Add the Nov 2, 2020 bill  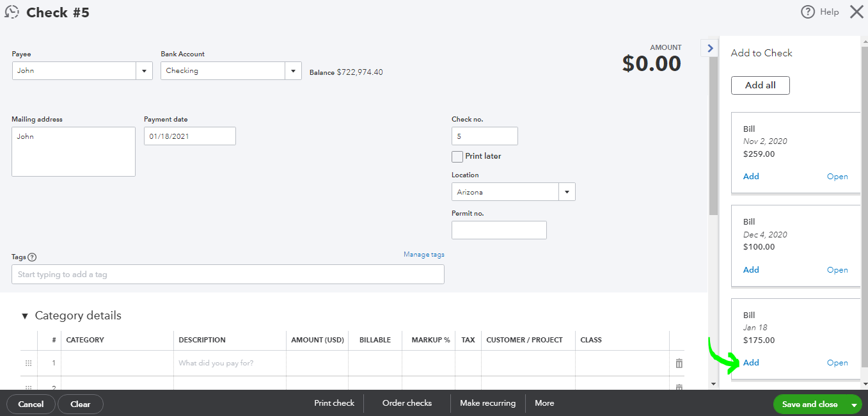(751, 177)
